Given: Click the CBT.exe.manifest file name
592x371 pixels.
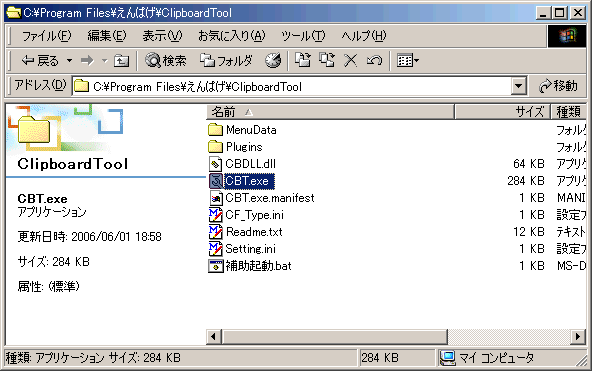Looking at the screenshot, I should (270, 198).
